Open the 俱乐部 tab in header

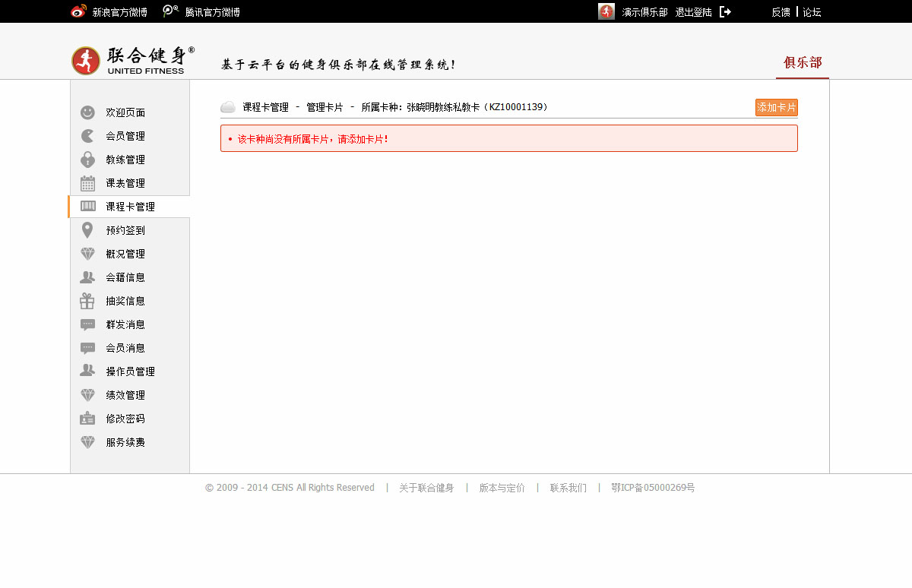(x=803, y=63)
